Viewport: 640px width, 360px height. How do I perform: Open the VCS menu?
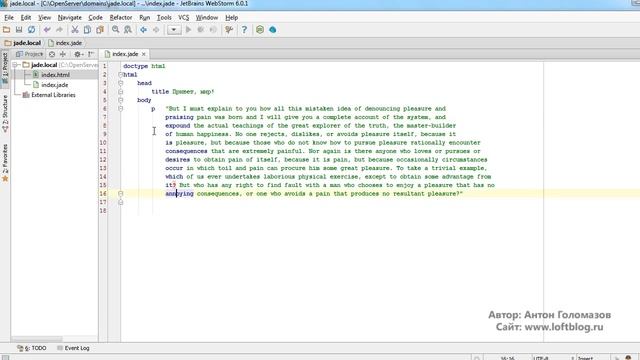tap(184, 18)
